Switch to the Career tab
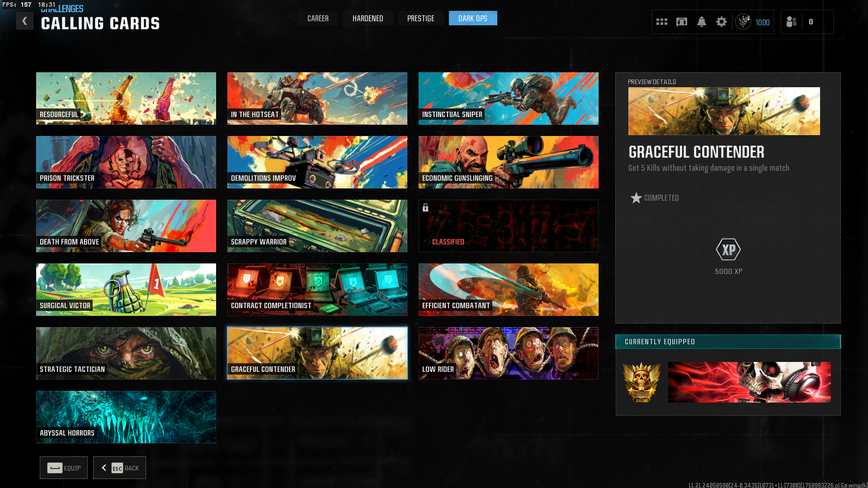Viewport: 868px width, 488px height. coord(318,19)
